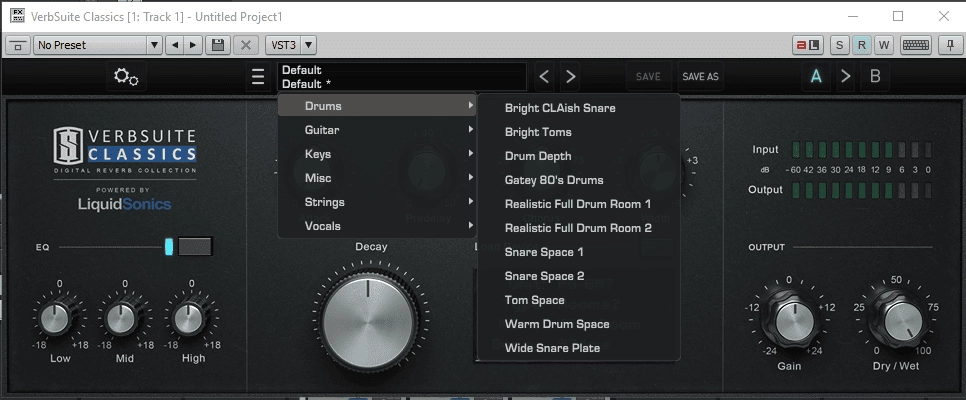Expand the Guitar preset submenu

[x=377, y=130]
